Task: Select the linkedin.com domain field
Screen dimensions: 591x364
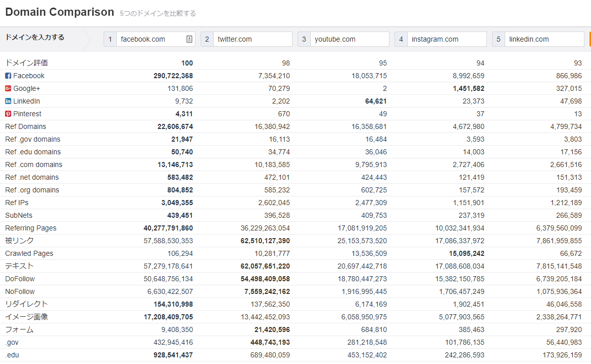Action: (543, 39)
